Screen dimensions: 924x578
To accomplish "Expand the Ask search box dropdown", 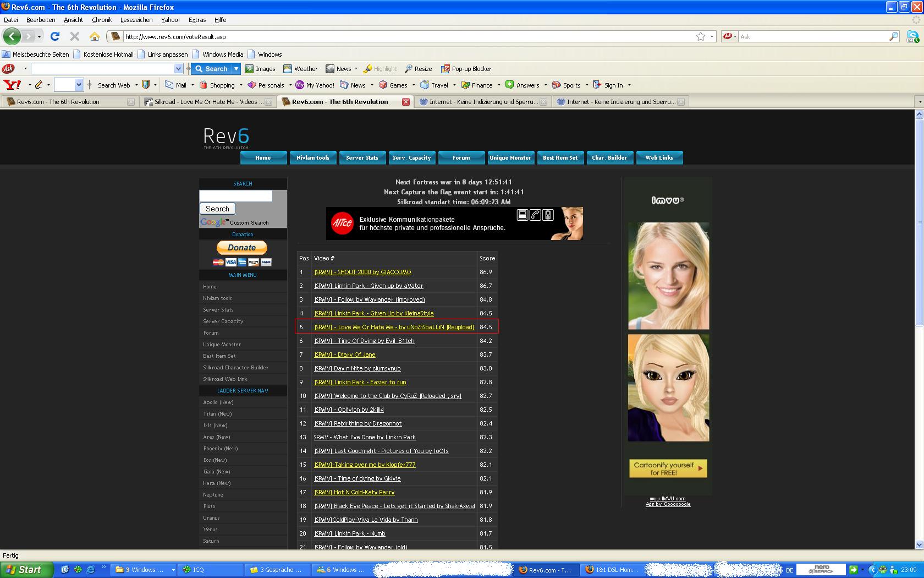I will pyautogui.click(x=178, y=69).
